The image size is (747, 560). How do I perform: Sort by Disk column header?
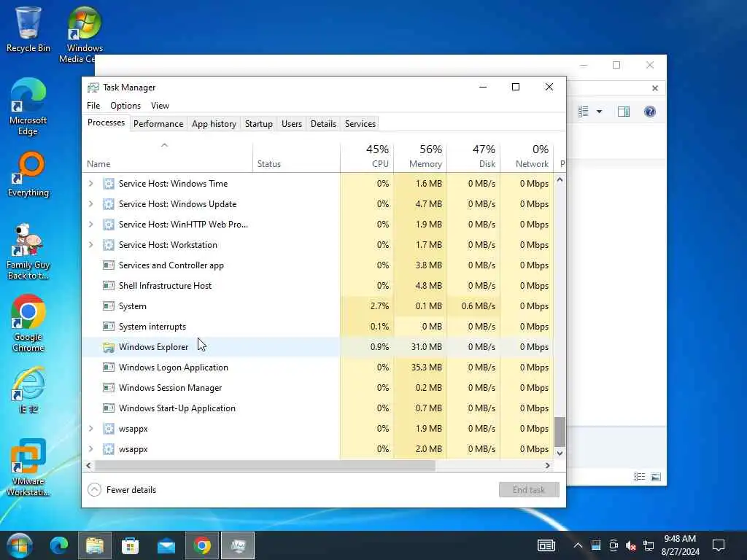tap(473, 157)
